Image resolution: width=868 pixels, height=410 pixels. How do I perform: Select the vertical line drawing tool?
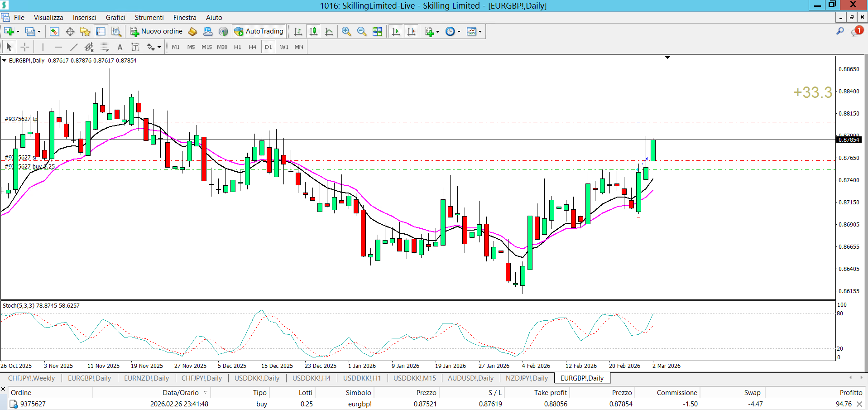pyautogui.click(x=43, y=47)
